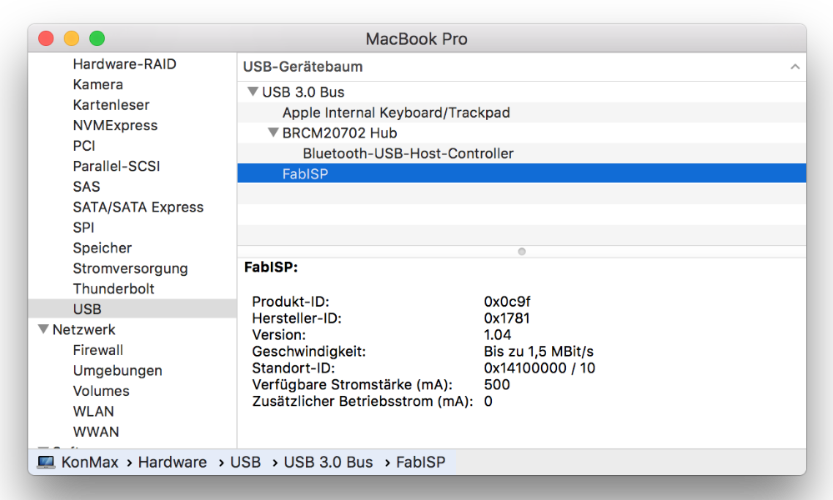
Task: Click USB in the bottom path bar
Action: [245, 462]
